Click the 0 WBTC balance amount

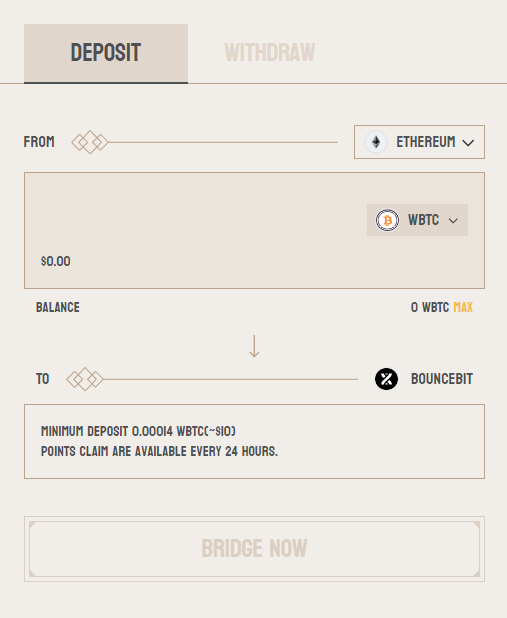pyautogui.click(x=430, y=307)
